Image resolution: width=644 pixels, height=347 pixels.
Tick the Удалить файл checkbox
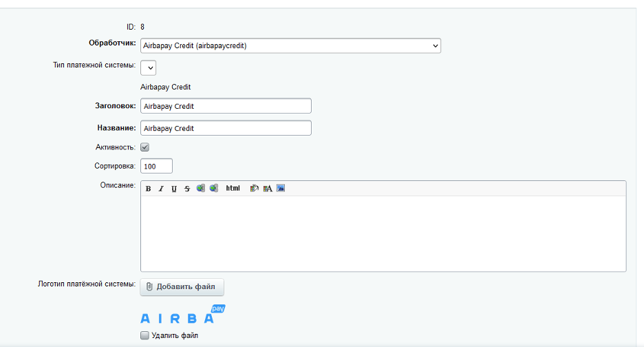pos(144,335)
